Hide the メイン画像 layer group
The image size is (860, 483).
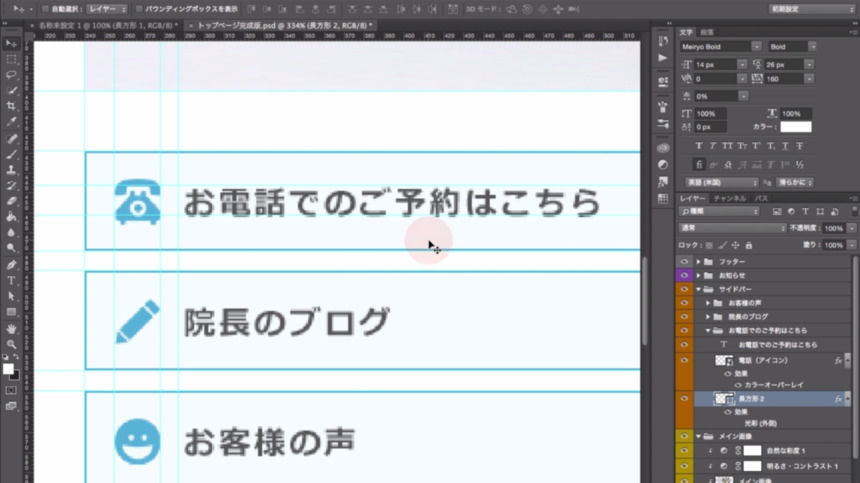pyautogui.click(x=684, y=436)
